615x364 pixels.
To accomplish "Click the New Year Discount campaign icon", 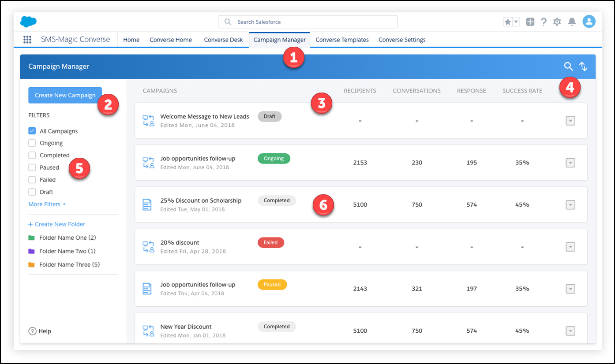I will click(x=148, y=331).
